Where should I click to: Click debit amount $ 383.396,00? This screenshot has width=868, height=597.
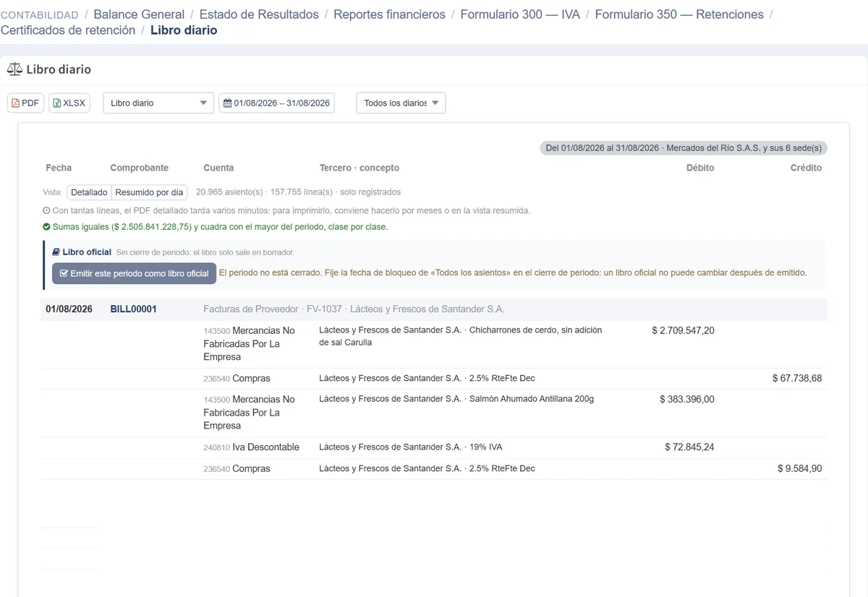tap(686, 399)
